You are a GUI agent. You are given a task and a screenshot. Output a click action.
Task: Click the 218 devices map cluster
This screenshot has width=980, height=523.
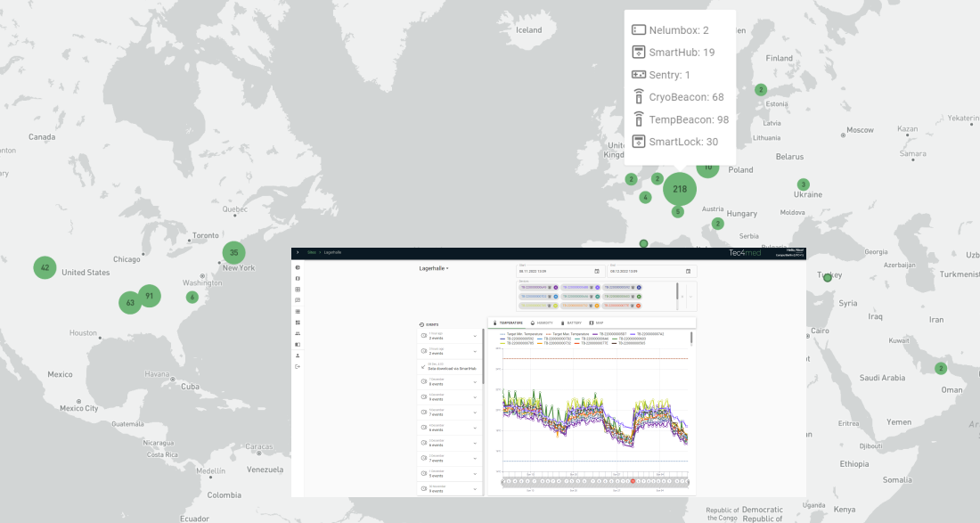[680, 189]
